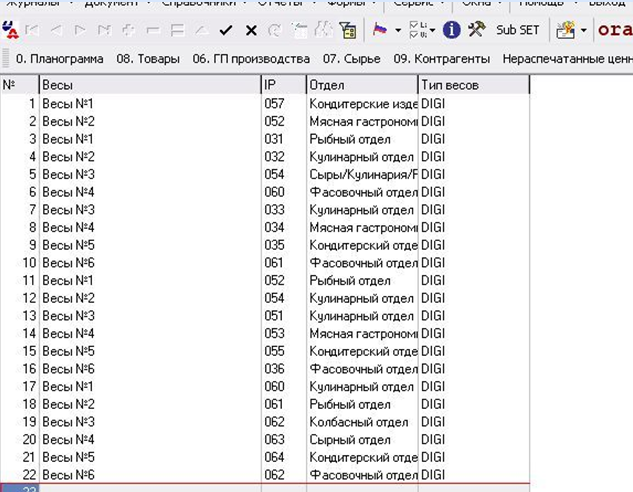Expand the checklist options dropdown arrow
This screenshot has height=492, width=633.
point(432,30)
